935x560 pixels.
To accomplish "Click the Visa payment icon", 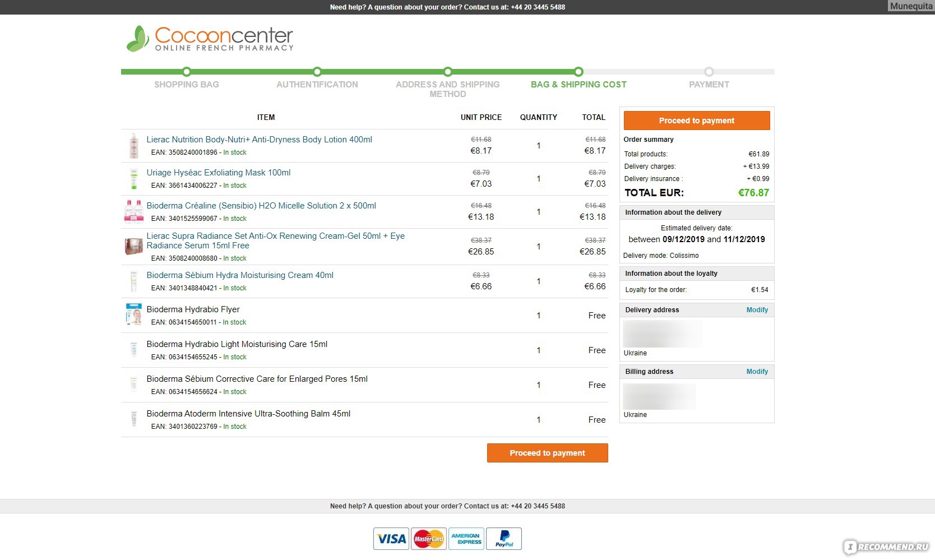I will coord(391,539).
